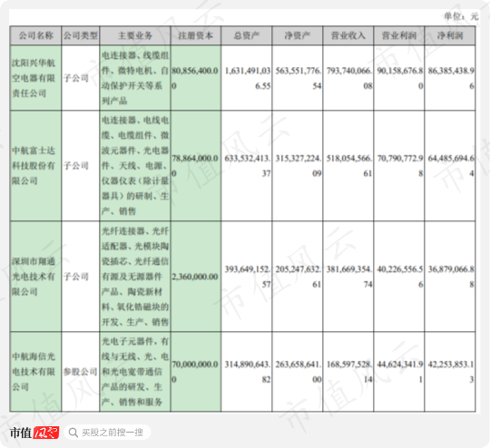This screenshot has width=490, height=448.
Task: Click the 市值风云 logo
Action: pyautogui.click(x=34, y=433)
